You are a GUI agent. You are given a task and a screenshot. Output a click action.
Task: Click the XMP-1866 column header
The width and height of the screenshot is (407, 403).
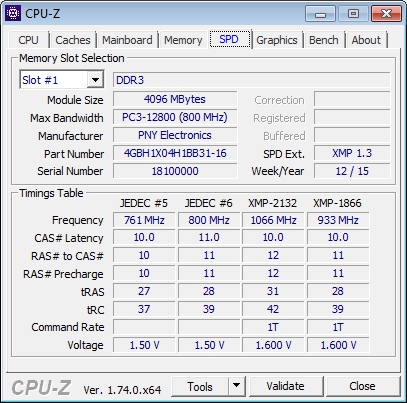coord(337,203)
